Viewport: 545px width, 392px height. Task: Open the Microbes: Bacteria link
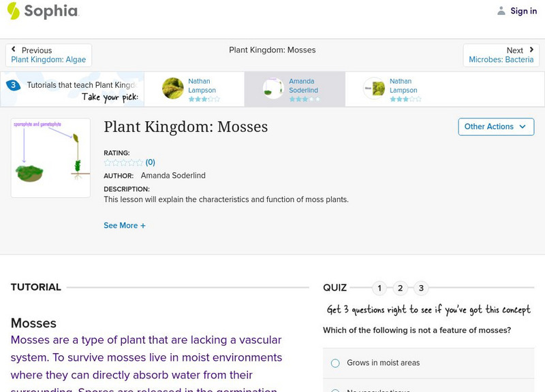501,60
